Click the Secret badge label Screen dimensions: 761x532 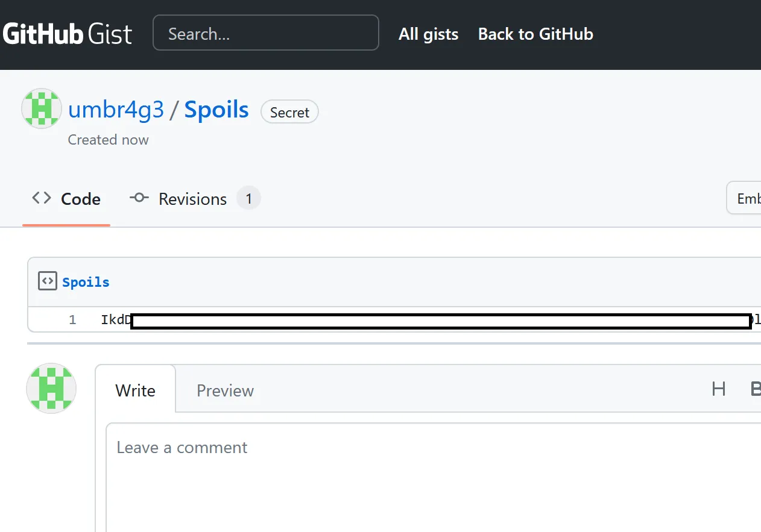(289, 112)
